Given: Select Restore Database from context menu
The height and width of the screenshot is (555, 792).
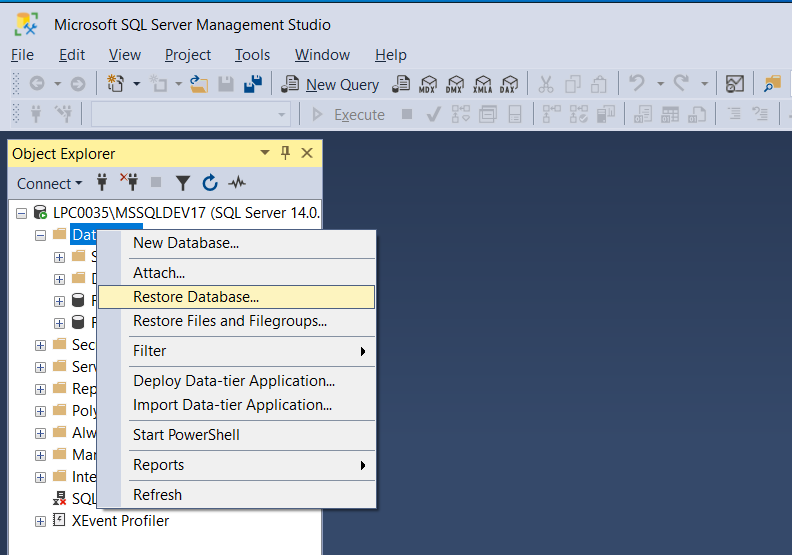Looking at the screenshot, I should pos(196,297).
